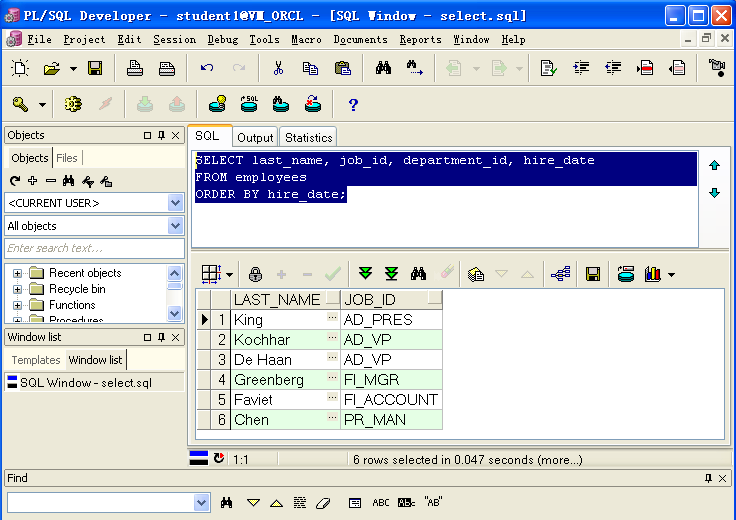
Task: Open the Session menu
Action: (175, 39)
